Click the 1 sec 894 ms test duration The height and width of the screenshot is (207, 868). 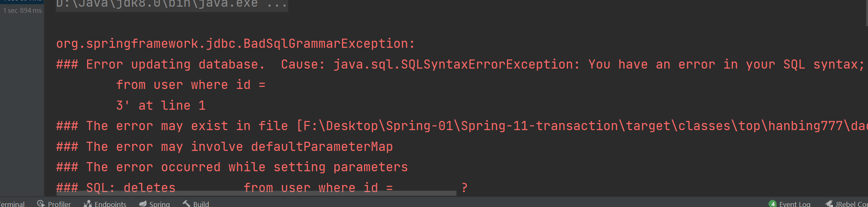coord(22,11)
